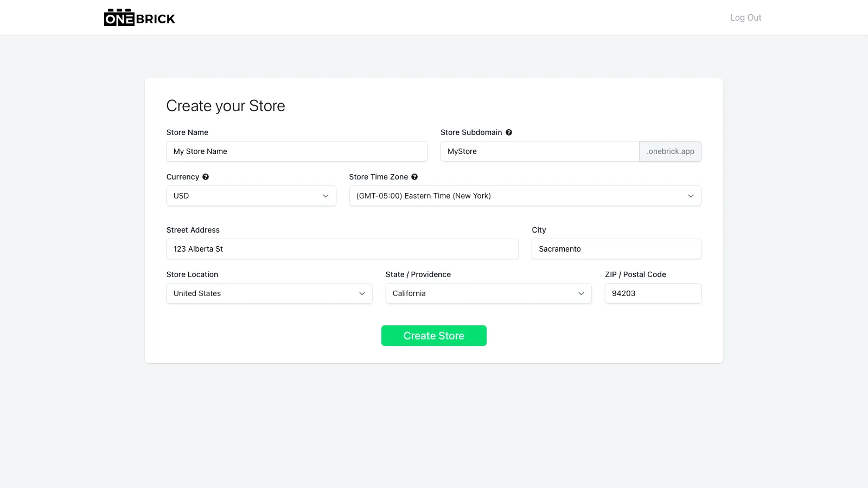Click the Store Location label
This screenshot has width=868, height=488.
[x=192, y=274]
